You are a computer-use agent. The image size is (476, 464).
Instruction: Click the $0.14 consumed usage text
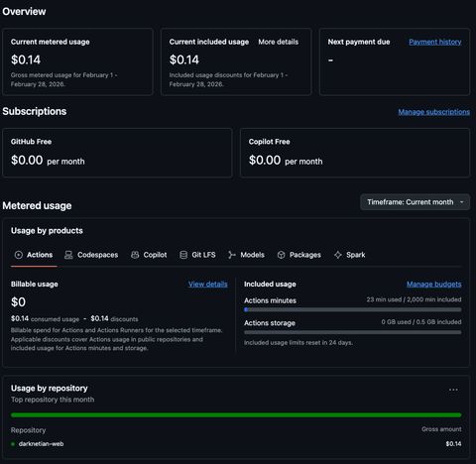coord(45,319)
